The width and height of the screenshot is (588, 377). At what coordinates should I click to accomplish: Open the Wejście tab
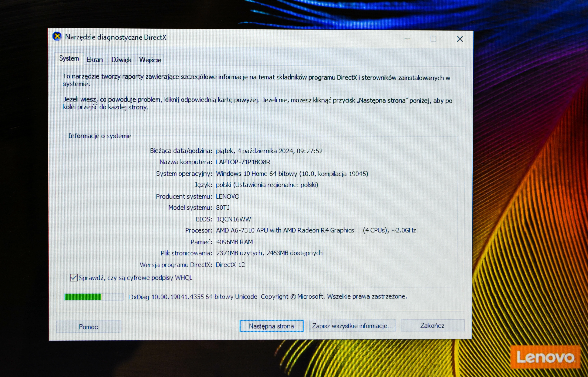[x=150, y=60]
